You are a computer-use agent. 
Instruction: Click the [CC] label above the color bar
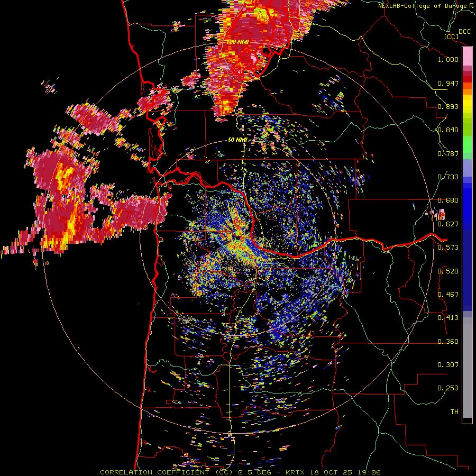[451, 36]
